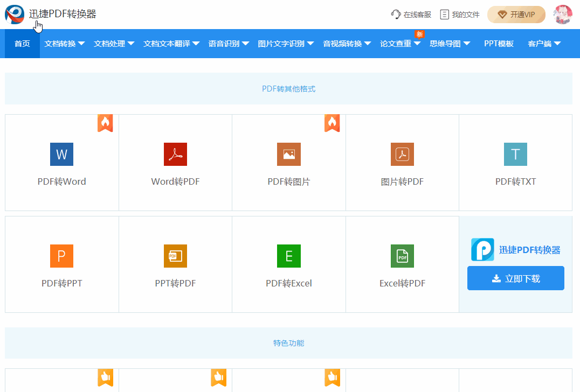The image size is (580, 392).
Task: Click the blue P icon beside 迅捷PDF转换器
Action: click(483, 249)
